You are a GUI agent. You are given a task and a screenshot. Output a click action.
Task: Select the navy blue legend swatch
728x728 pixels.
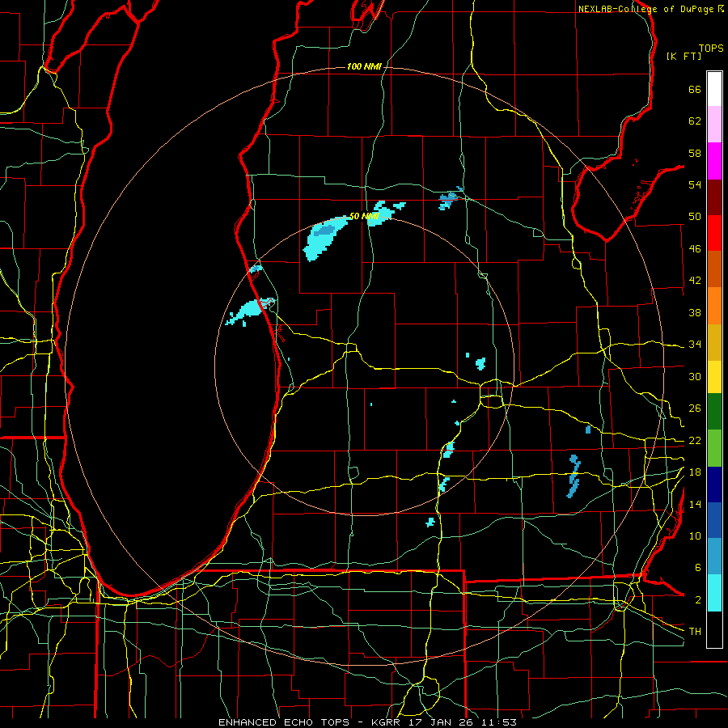point(714,485)
